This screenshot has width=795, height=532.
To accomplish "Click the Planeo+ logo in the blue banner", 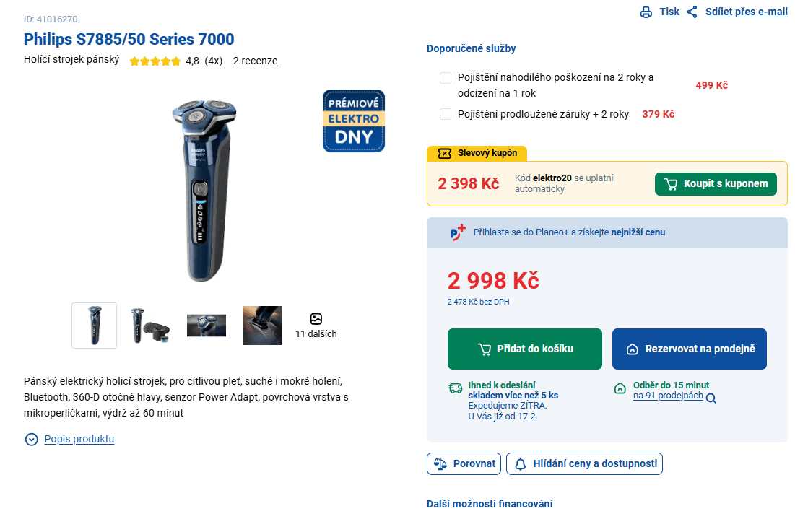I will tap(454, 232).
